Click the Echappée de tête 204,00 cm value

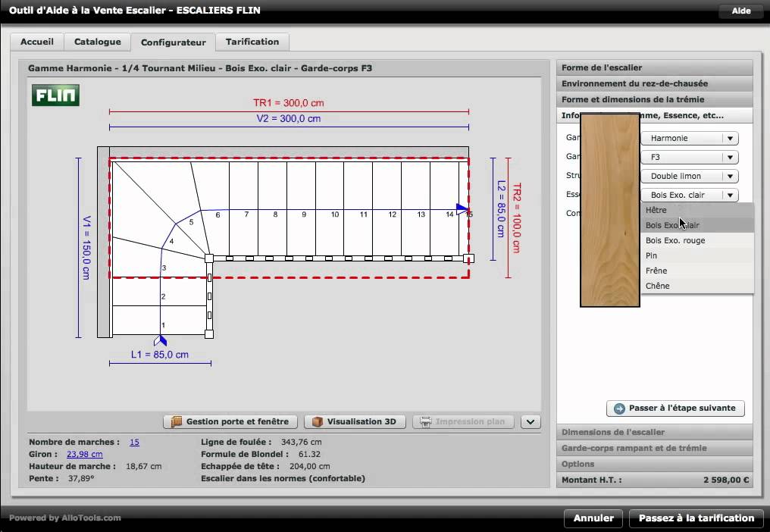[x=309, y=466]
